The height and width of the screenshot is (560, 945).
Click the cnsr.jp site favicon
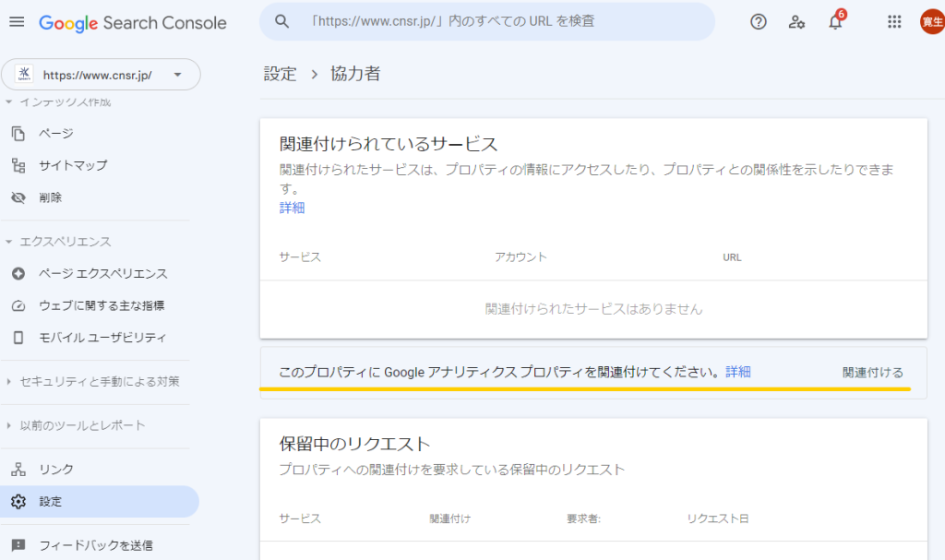tap(24, 74)
